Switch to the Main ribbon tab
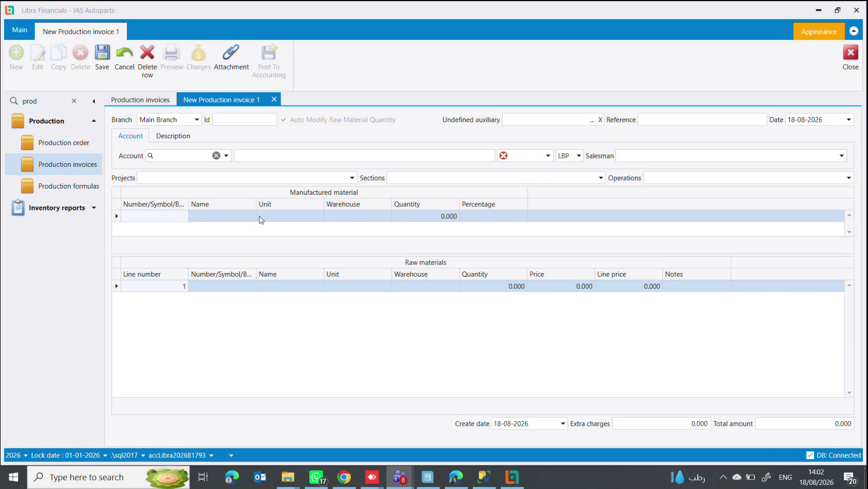The image size is (868, 489). pyautogui.click(x=20, y=30)
